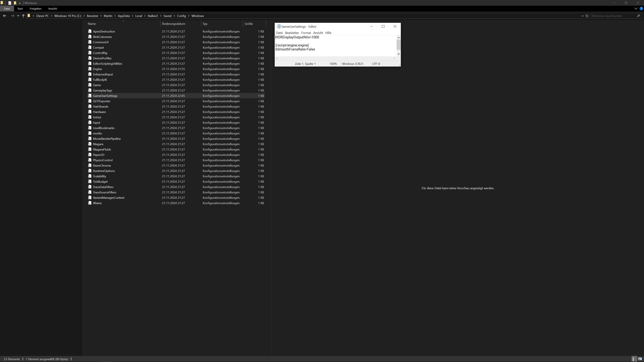Click Properties icon in quick access toolbar
The width and height of the screenshot is (644, 362).
click(x=10, y=3)
